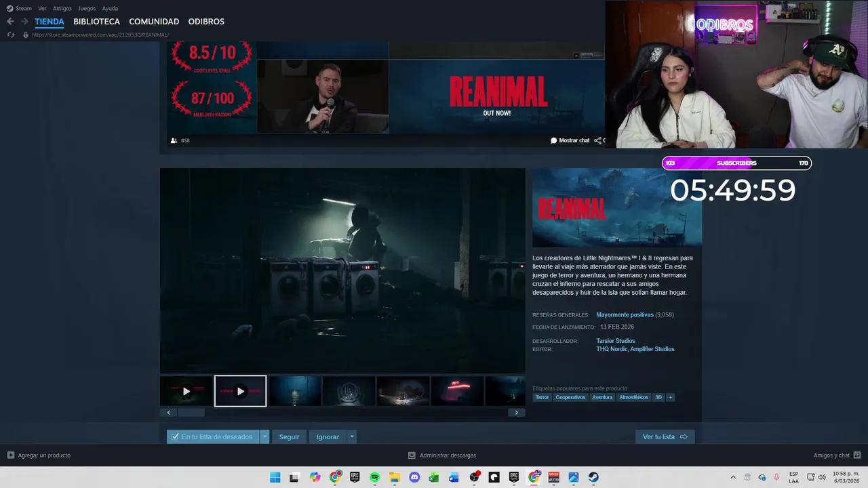Open the Ignorar options dropdown arrow
Image resolution: width=868 pixels, height=488 pixels.
[x=352, y=436]
